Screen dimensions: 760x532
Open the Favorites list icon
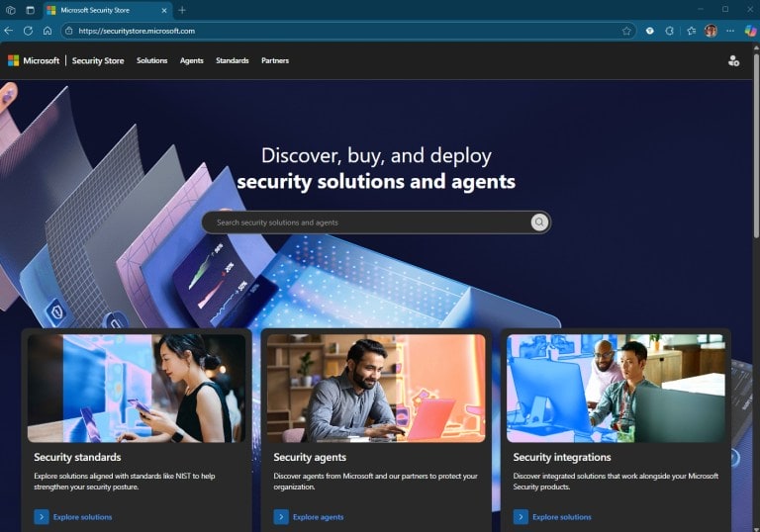691,31
